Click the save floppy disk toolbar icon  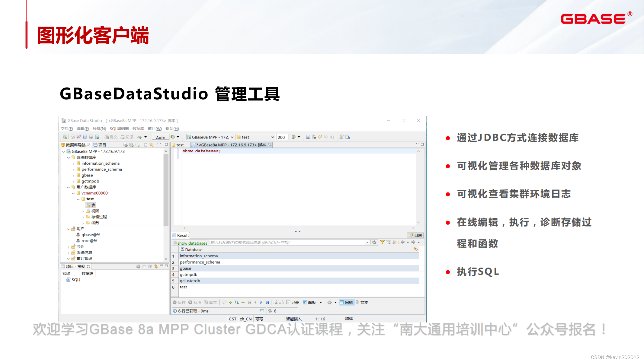[x=308, y=137]
